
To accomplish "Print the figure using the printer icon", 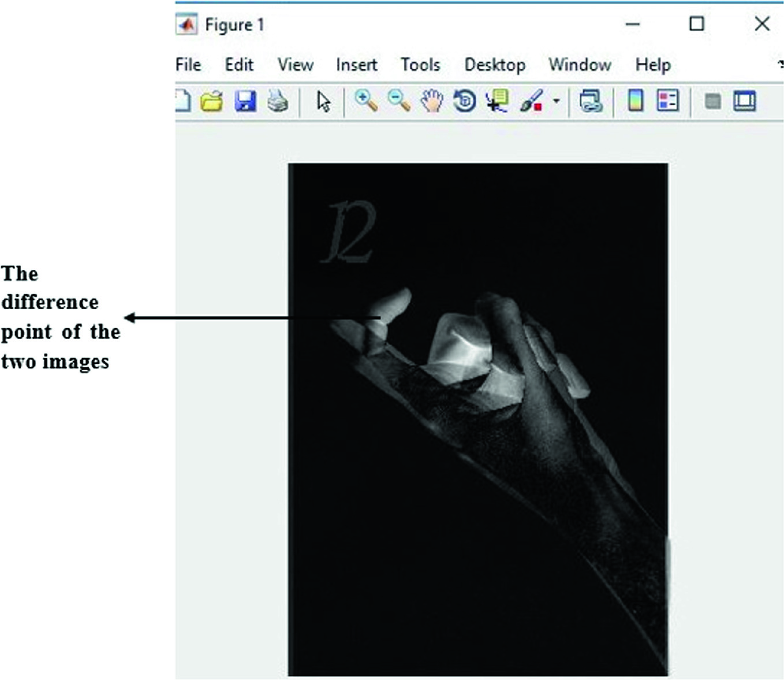I will tap(278, 102).
